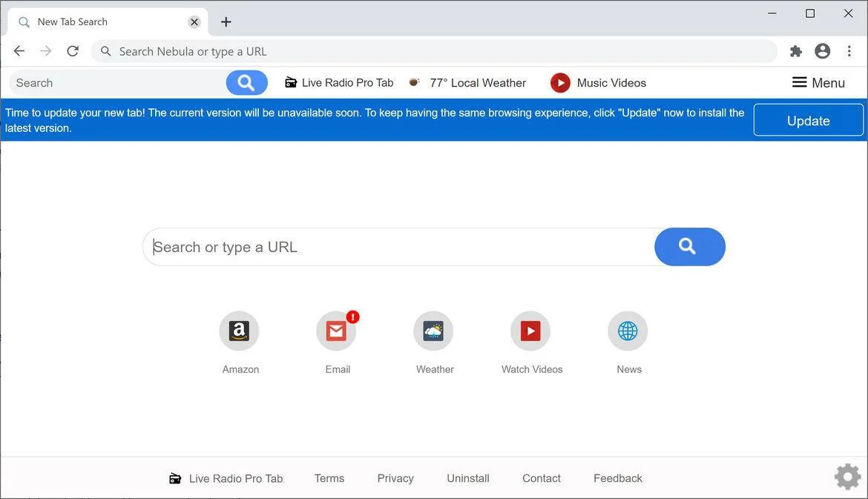Open the Email shortcut icon
The image size is (868, 499).
coord(336,331)
